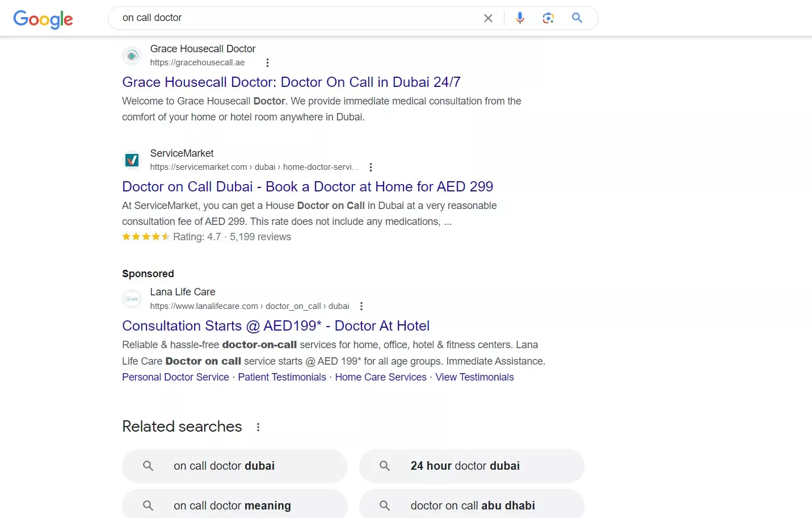Click the 'Related searches' heading

coord(182,427)
